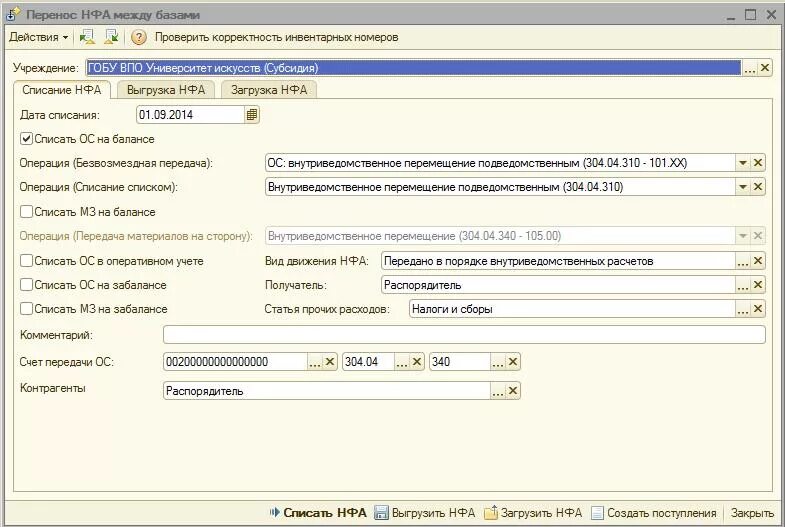Open the Действия menu
Screen dimensions: 785x527
click(x=38, y=37)
